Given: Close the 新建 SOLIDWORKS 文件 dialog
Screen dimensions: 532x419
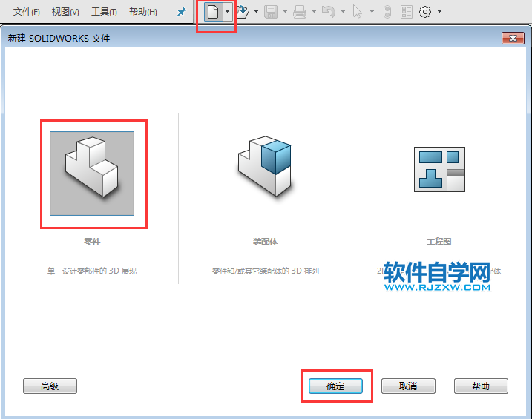Looking at the screenshot, I should [513, 39].
